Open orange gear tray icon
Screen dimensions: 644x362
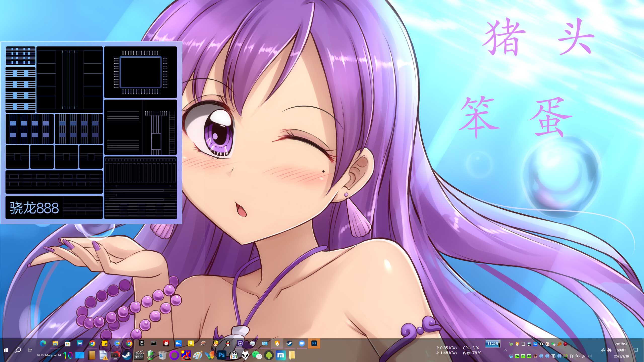(547, 344)
